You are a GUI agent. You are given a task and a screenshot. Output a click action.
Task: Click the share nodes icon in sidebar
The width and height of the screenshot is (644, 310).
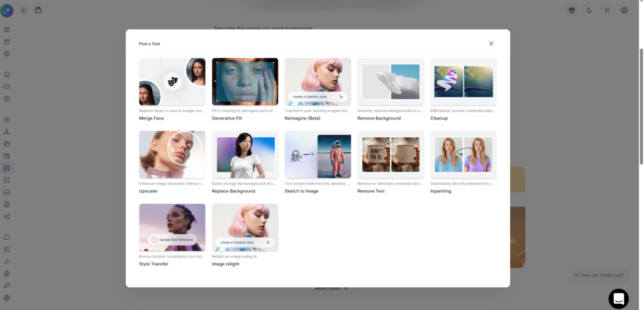point(7,216)
